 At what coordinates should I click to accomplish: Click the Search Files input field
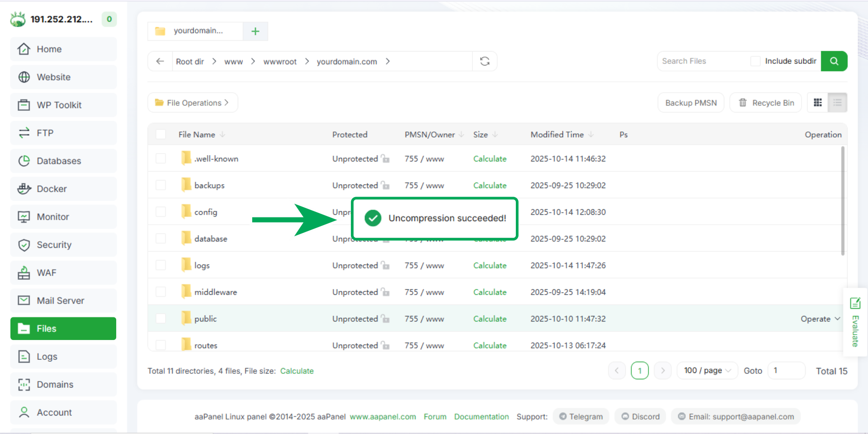coord(703,61)
